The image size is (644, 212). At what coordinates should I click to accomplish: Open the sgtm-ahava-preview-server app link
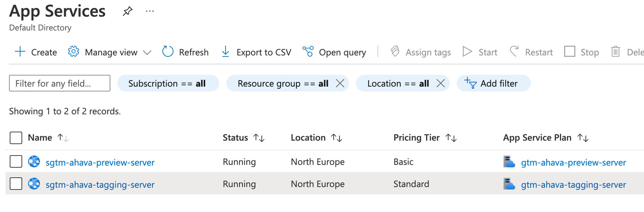(100, 162)
